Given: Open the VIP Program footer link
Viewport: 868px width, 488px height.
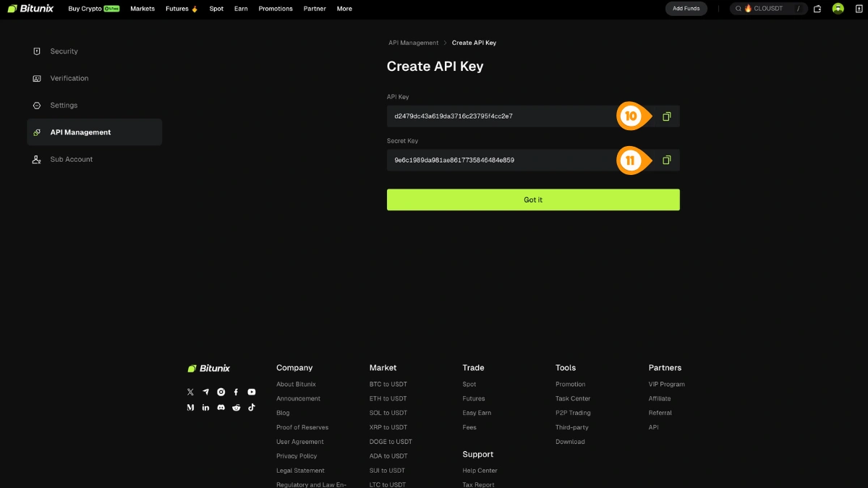Looking at the screenshot, I should [x=667, y=385].
